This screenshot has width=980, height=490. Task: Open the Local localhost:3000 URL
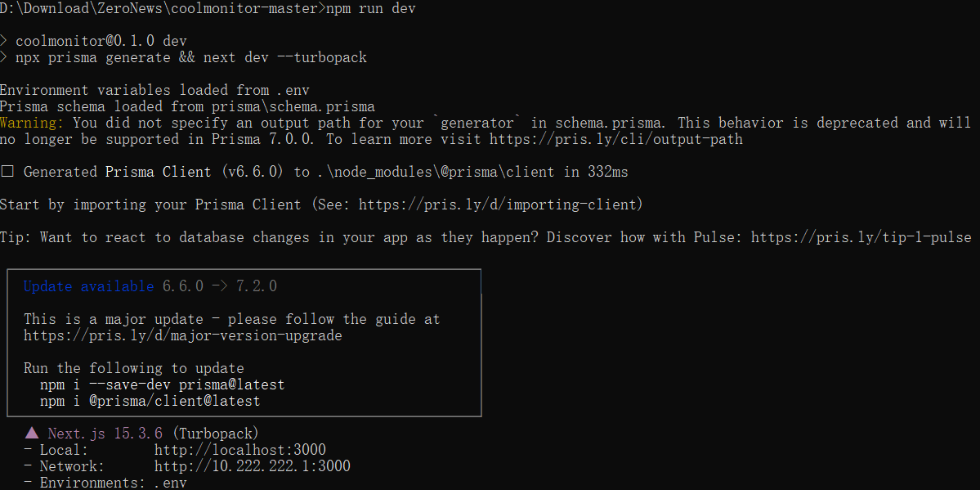(x=239, y=450)
